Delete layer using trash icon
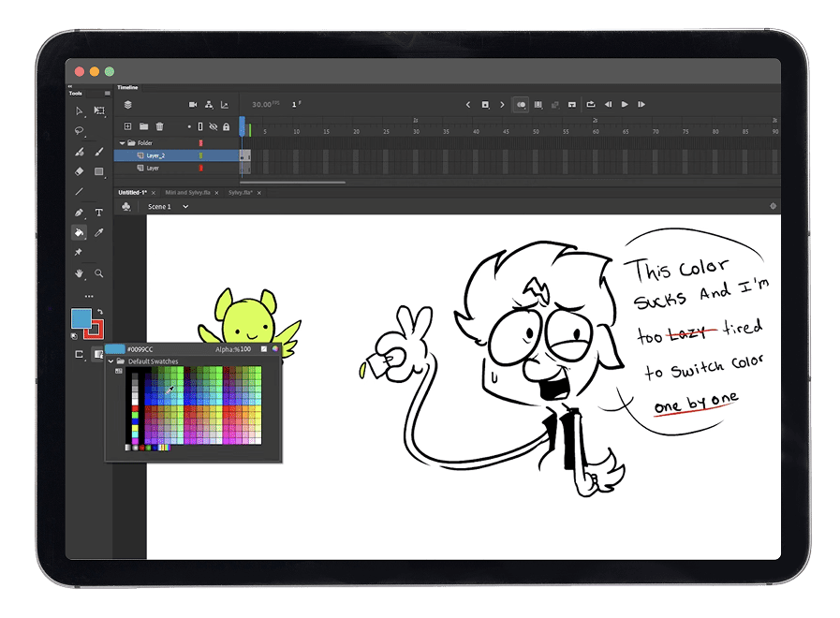 160,126
